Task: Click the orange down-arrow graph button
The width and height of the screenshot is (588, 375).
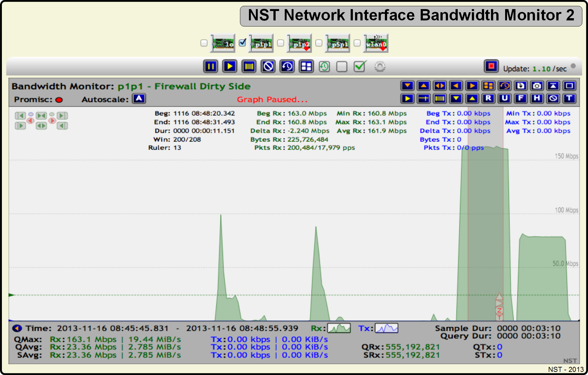Action: (x=407, y=86)
